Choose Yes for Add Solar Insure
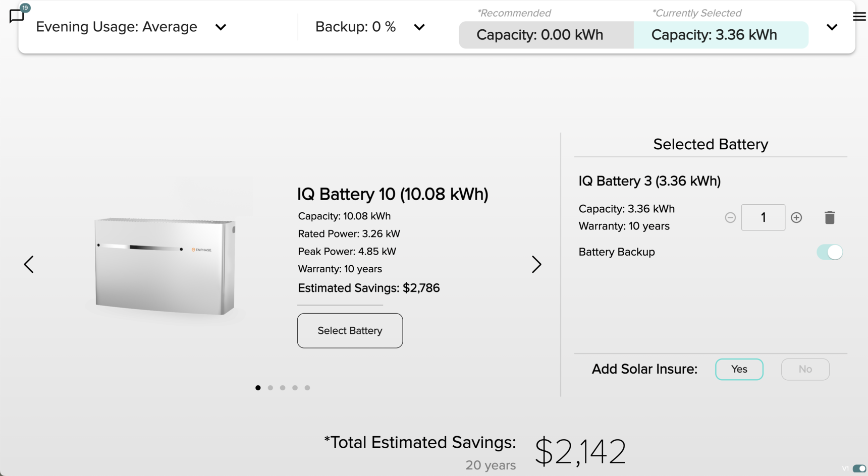 (739, 369)
